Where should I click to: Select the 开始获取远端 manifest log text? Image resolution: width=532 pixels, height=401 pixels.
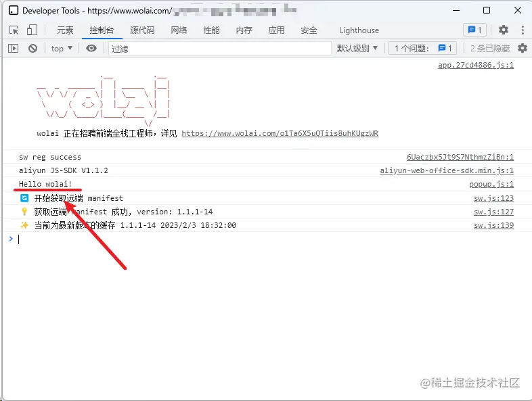(79, 198)
